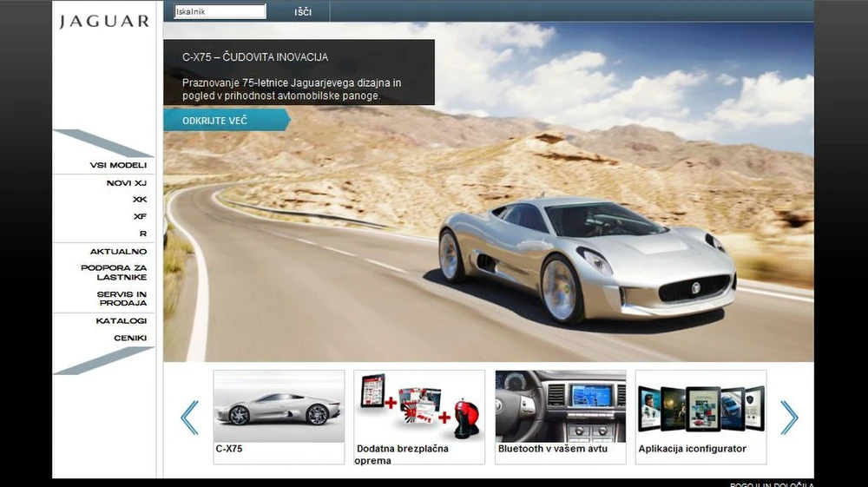This screenshot has height=487, width=868.
Task: Open the CENIKI menu item
Action: 130,338
